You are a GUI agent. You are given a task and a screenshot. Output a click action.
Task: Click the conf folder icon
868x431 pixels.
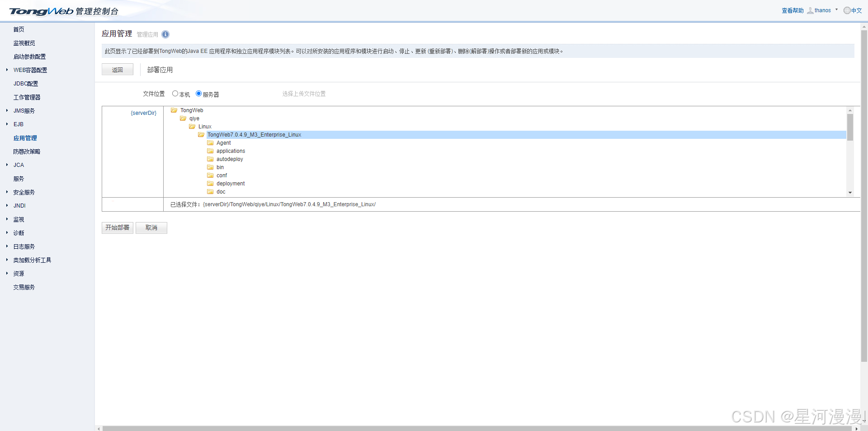click(210, 175)
